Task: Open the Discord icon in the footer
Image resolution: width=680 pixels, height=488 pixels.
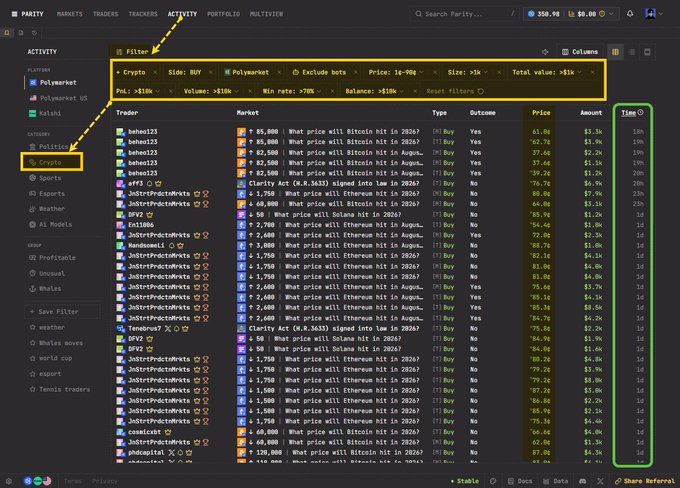Action: tap(582, 481)
